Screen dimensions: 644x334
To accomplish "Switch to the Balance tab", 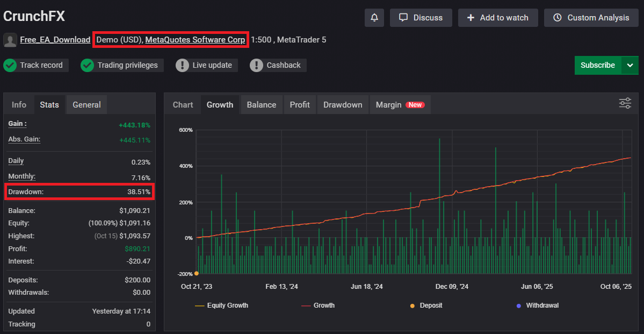I will [262, 104].
